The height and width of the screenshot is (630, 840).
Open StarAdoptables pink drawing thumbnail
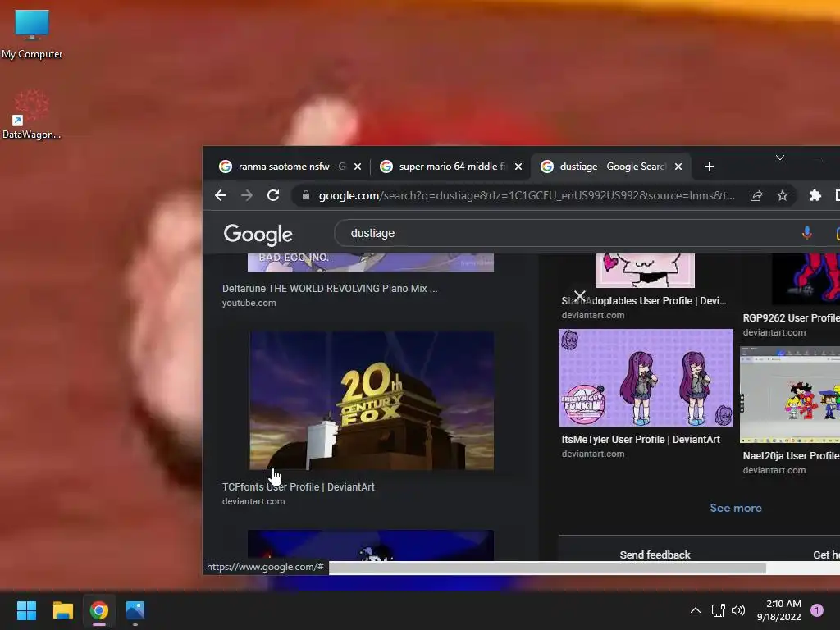pos(645,271)
